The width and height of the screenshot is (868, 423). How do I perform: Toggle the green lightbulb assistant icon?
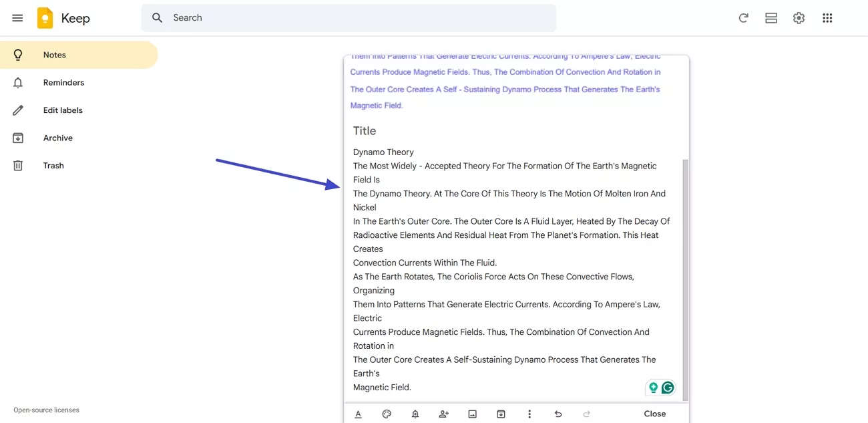652,387
